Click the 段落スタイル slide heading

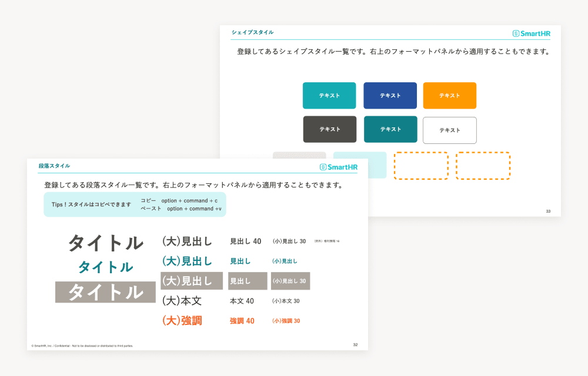tap(54, 166)
